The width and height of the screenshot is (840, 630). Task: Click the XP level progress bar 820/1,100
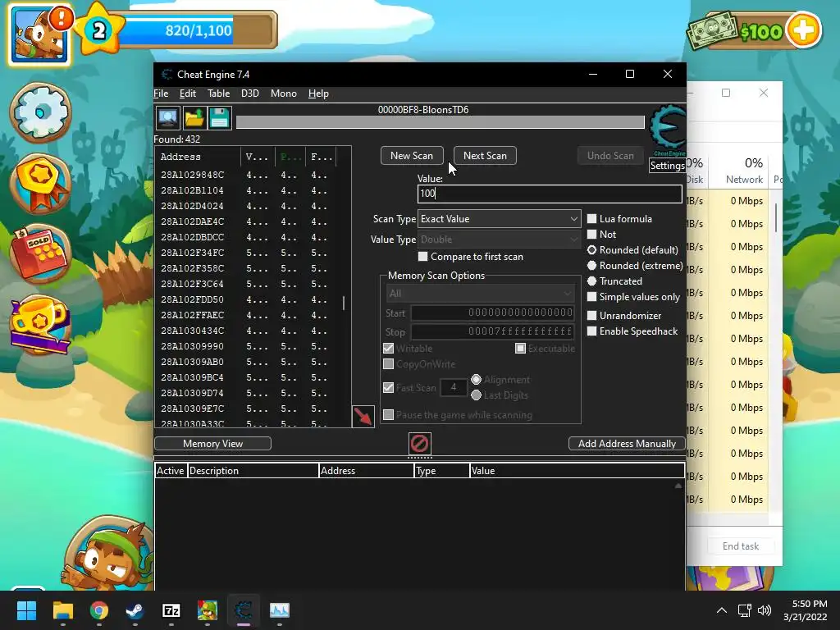coord(198,30)
